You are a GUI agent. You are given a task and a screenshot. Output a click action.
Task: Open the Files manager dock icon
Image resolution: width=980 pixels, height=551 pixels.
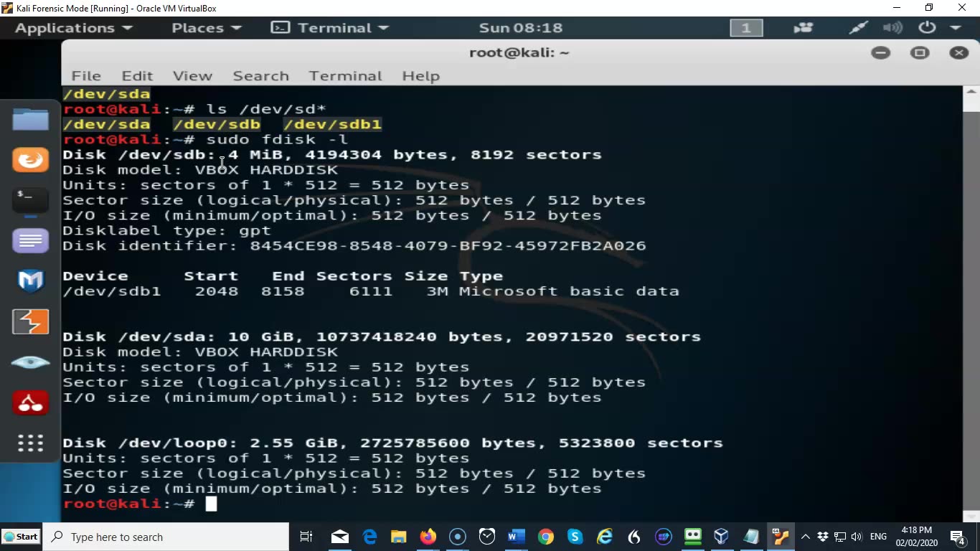point(30,119)
